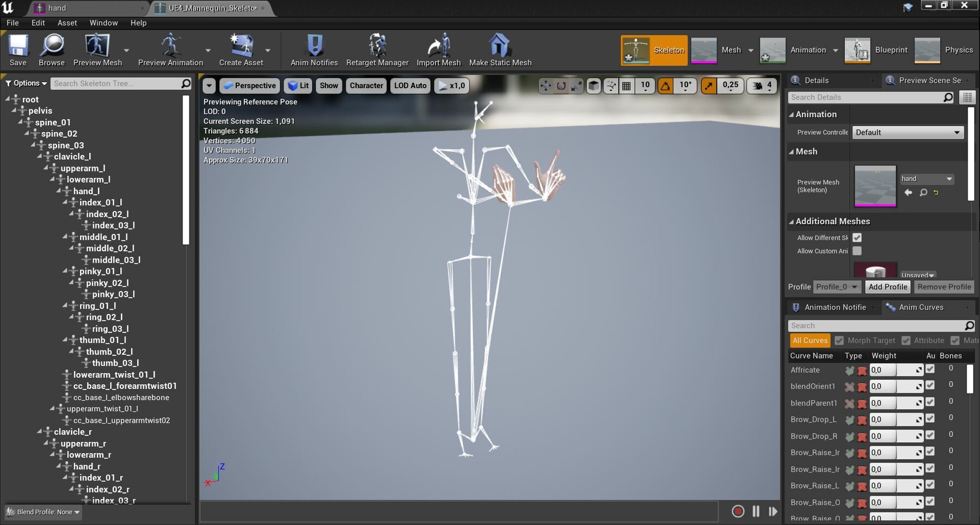980x525 pixels.
Task: Click the Add Profile button
Action: point(888,287)
